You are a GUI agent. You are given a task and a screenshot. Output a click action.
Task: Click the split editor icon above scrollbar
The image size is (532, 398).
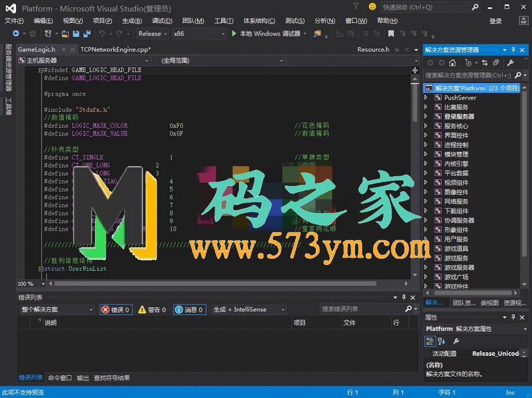[415, 70]
